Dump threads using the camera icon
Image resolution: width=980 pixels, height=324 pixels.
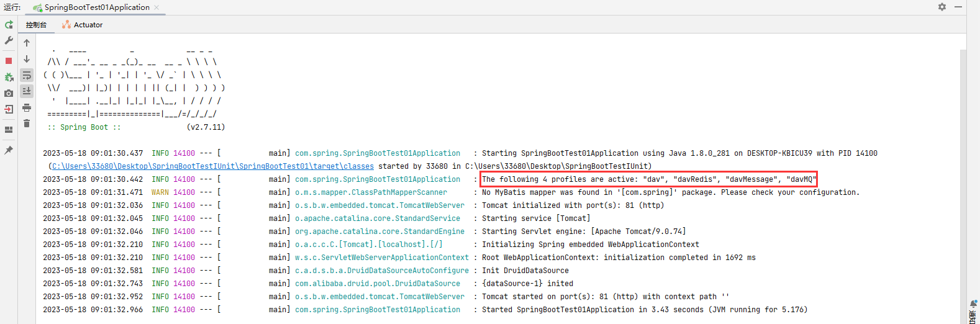[x=9, y=93]
